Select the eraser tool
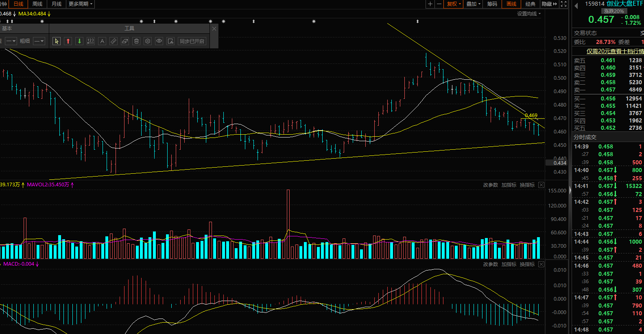 (125, 41)
